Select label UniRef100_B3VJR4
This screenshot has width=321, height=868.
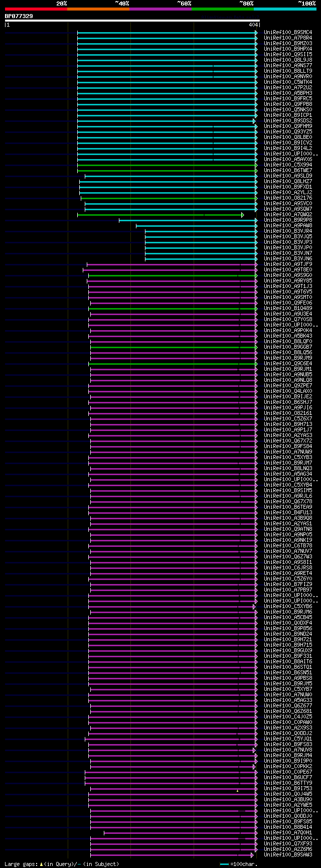pos(288,231)
